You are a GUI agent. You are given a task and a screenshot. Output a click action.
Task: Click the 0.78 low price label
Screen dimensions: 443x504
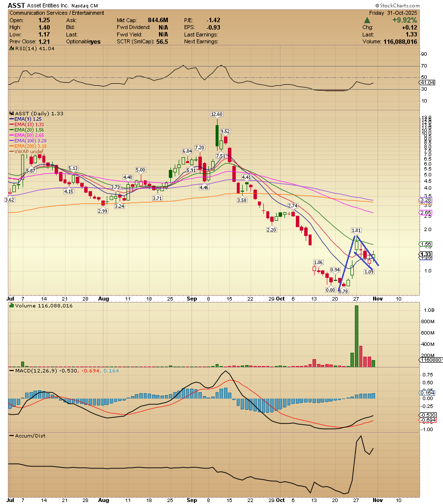[x=344, y=291]
